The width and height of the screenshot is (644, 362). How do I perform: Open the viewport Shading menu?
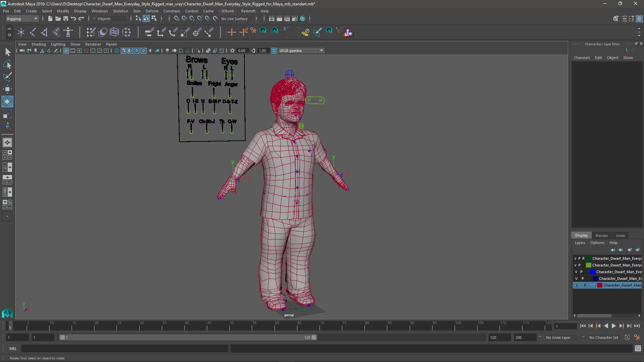click(39, 44)
